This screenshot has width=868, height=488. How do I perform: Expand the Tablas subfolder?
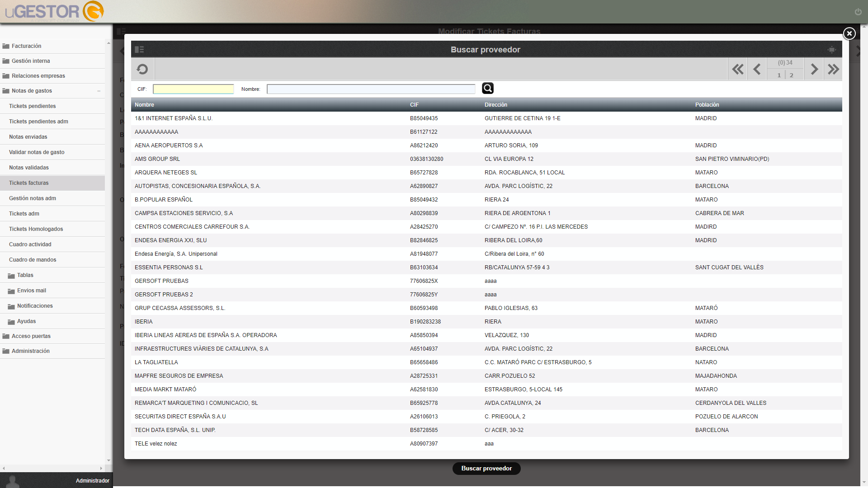[52, 275]
